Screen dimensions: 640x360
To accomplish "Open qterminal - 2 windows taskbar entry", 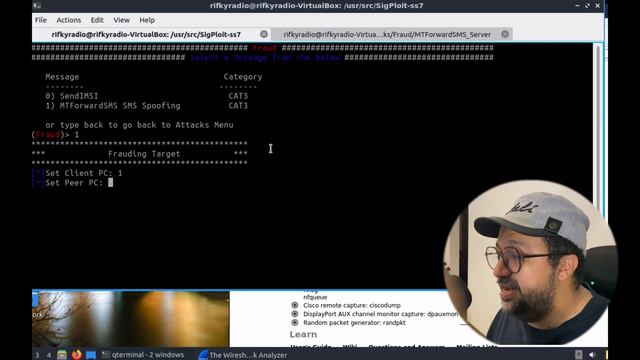I will click(x=143, y=355).
